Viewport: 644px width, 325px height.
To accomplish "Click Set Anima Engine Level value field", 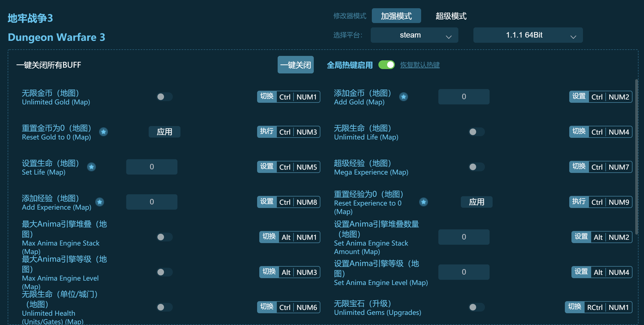I will [x=464, y=272].
